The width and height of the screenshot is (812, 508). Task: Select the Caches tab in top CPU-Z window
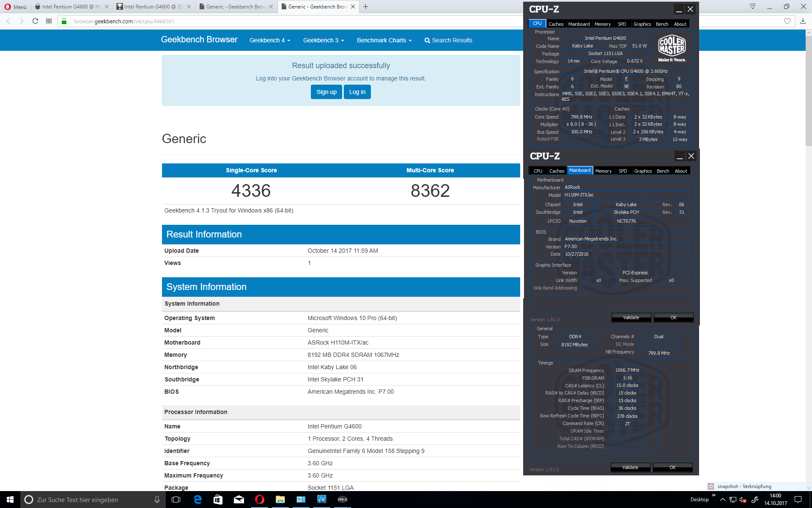click(556, 24)
